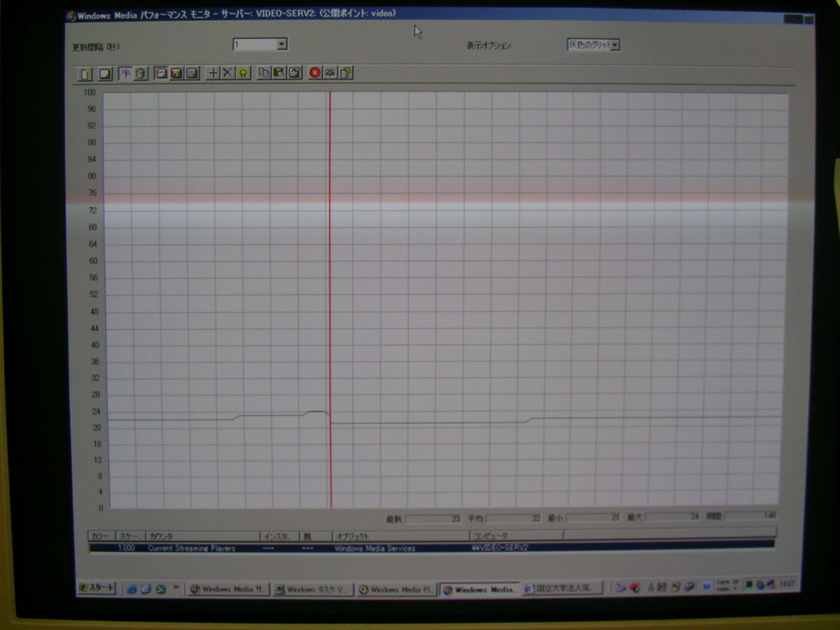This screenshot has width=840, height=630.
Task: Select the Current Streaming Players counter row
Action: tap(432, 547)
